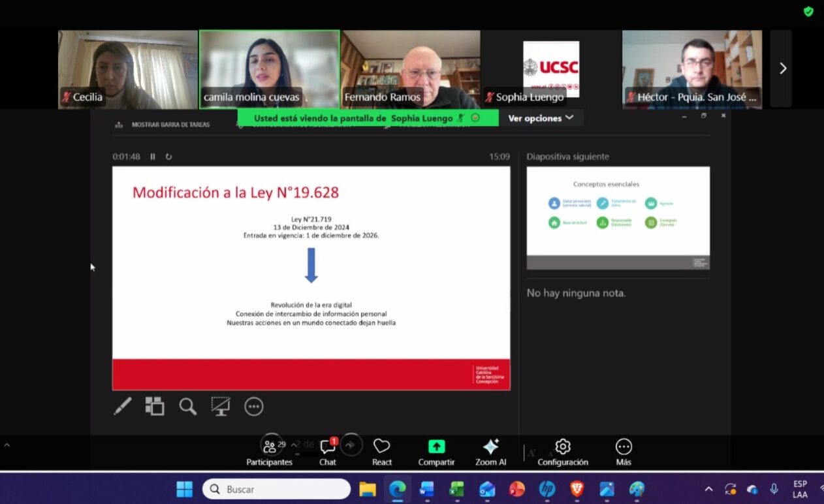Expand the Participantes caret arrow
824x504 pixels.
point(295,444)
